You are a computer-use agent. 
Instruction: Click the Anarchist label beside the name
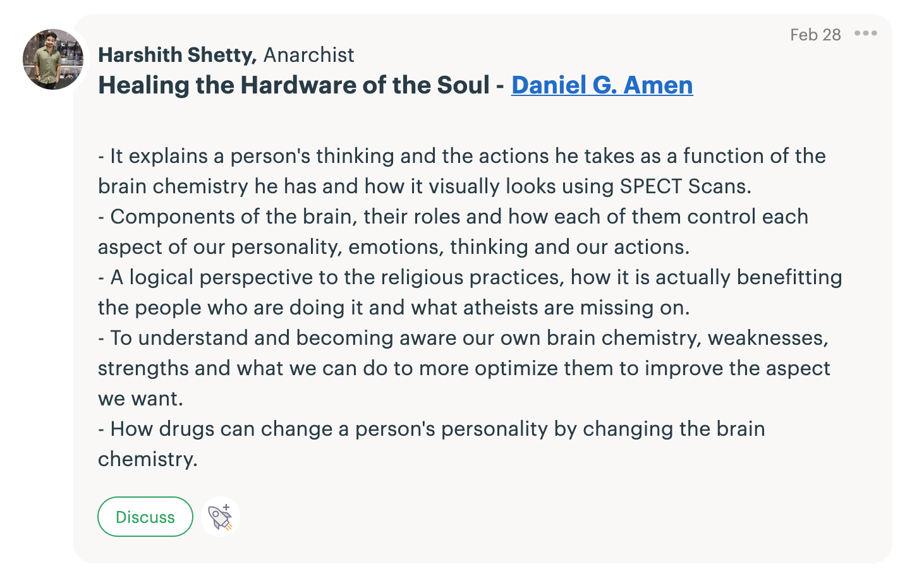[x=308, y=55]
